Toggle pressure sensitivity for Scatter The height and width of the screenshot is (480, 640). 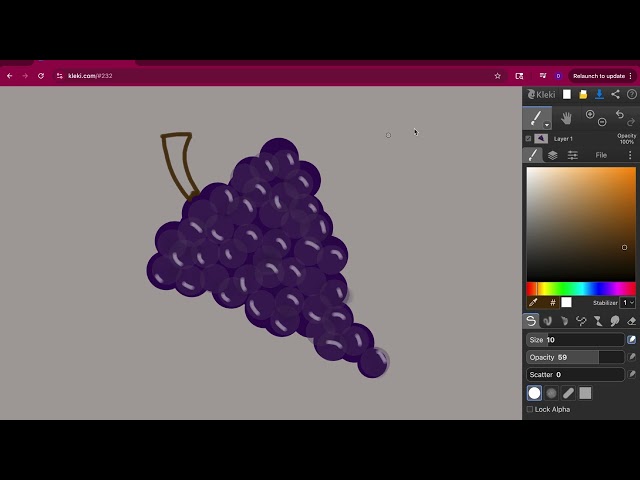click(x=631, y=374)
